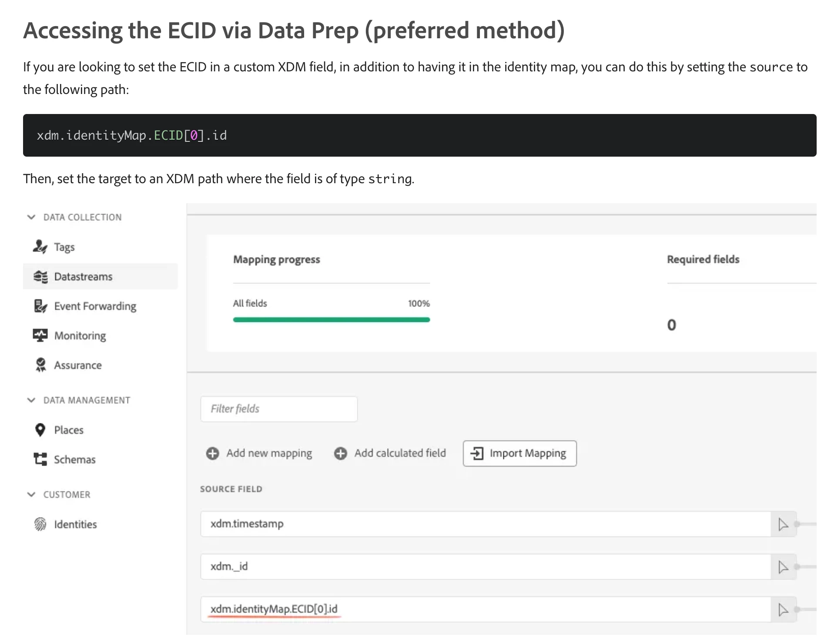
Task: Click arrow icon beside xdm.timestamp field
Action: (x=783, y=524)
